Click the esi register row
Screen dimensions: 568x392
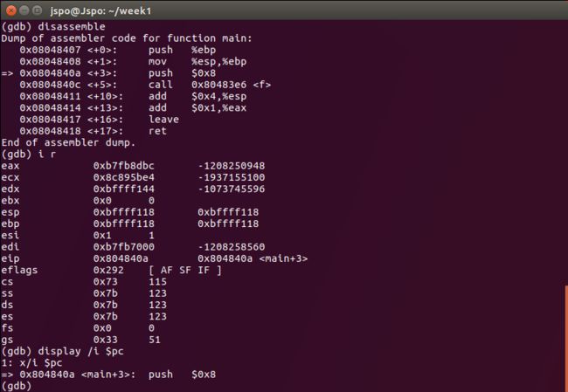(x=78, y=235)
